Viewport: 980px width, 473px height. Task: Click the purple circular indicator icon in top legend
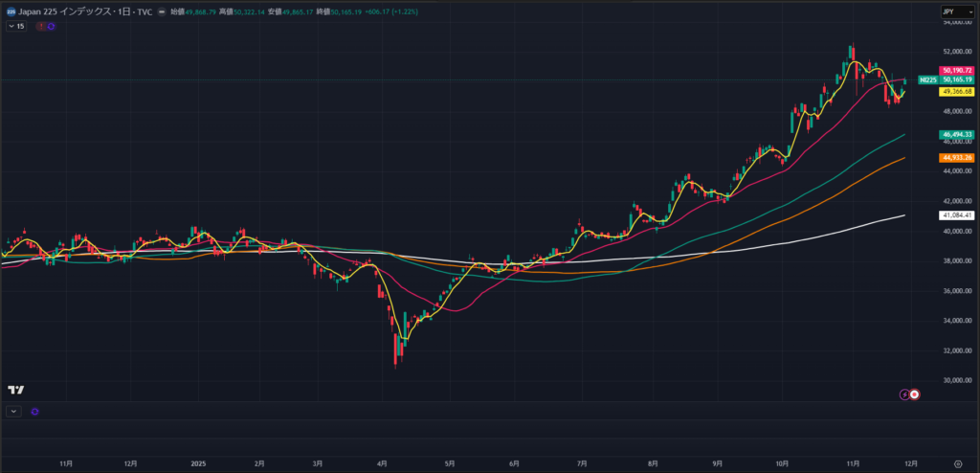51,26
